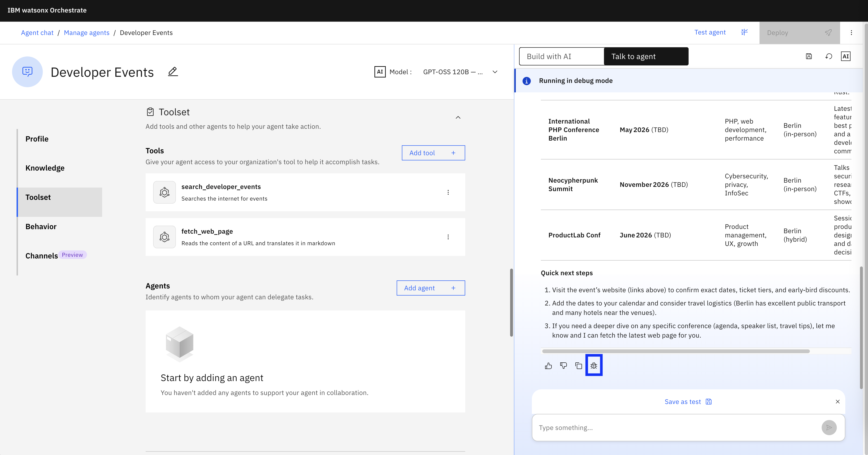Click International PHP Conference Berlin cell
The image size is (868, 455).
(x=573, y=130)
